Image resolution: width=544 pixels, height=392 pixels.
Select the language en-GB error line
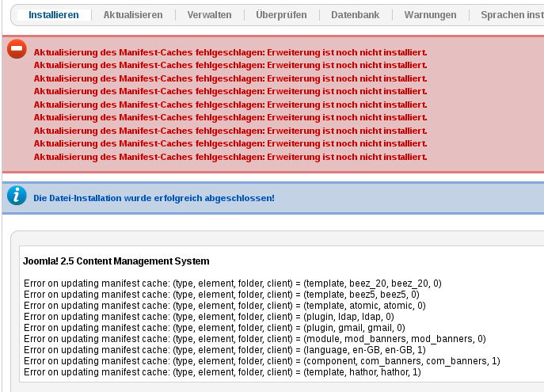[x=224, y=350]
